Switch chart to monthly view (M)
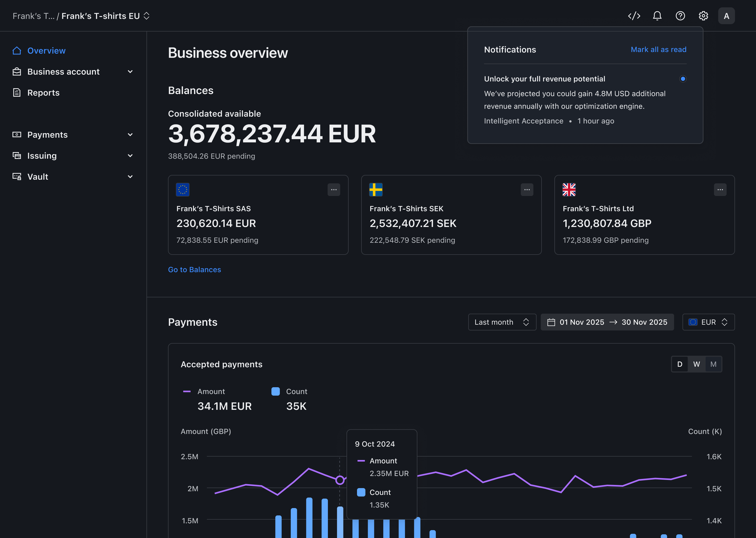Image resolution: width=756 pixels, height=538 pixels. coord(713,364)
